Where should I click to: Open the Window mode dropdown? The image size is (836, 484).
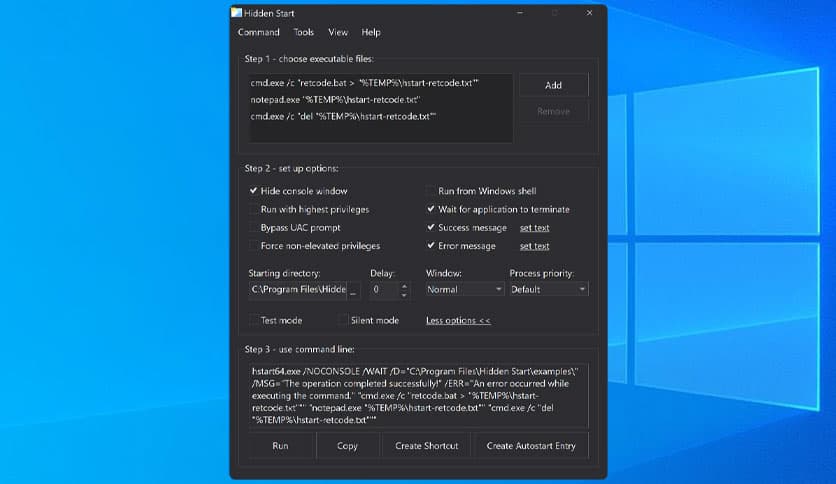tap(464, 289)
